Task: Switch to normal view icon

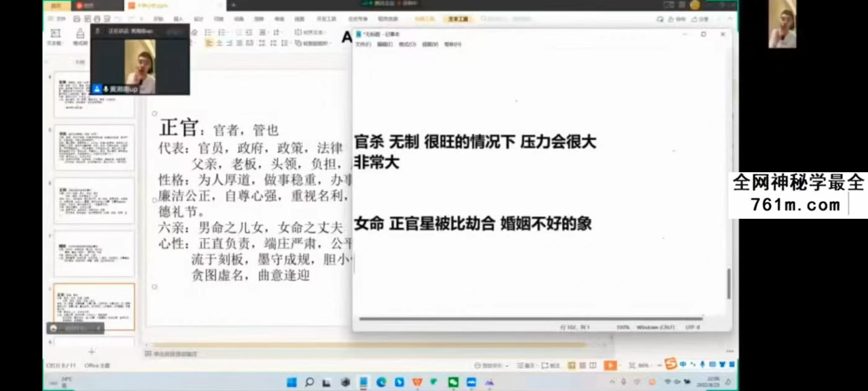Action: coord(572,365)
